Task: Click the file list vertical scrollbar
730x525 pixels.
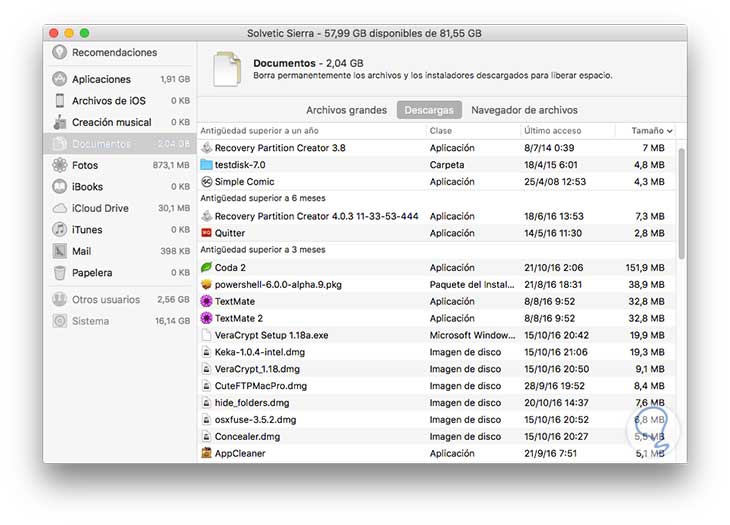Action: pos(682,203)
